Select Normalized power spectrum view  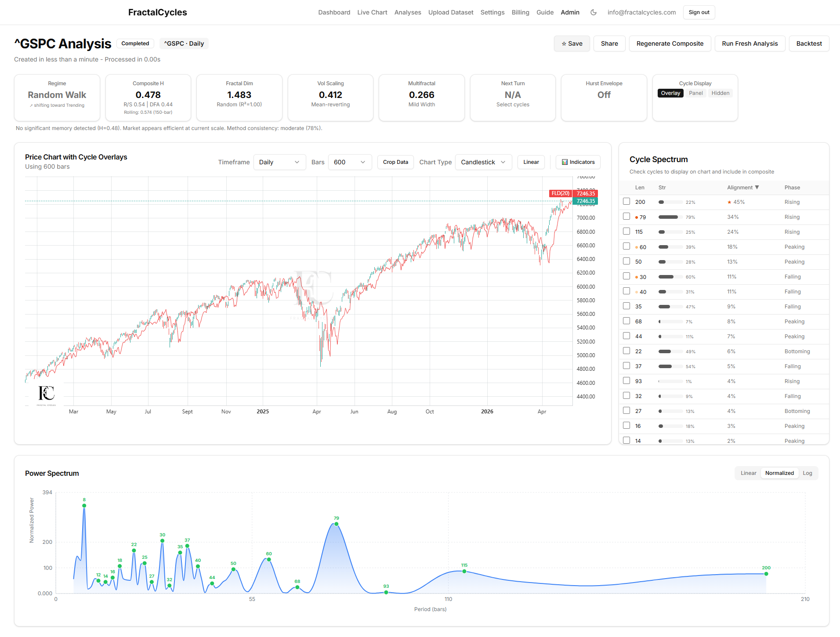[x=779, y=473]
